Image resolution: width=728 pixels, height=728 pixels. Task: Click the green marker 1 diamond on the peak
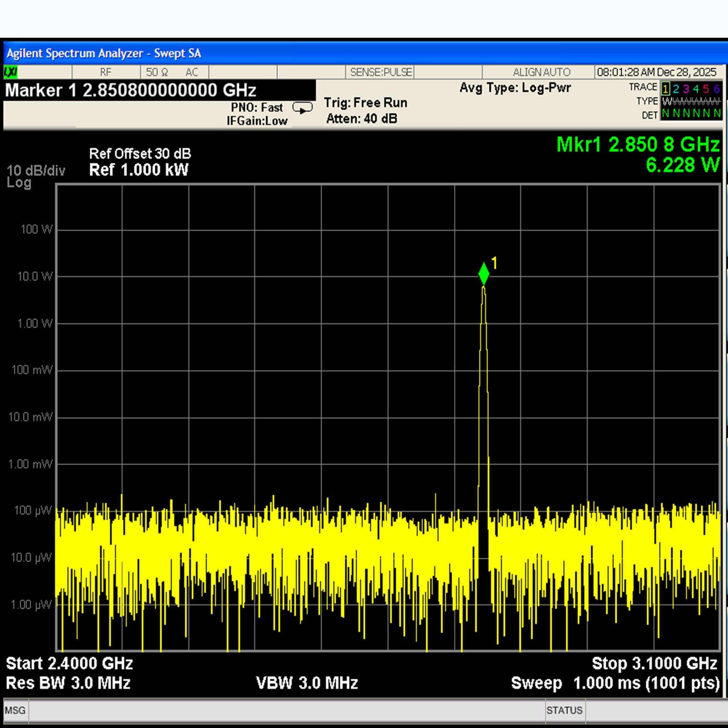tap(483, 274)
